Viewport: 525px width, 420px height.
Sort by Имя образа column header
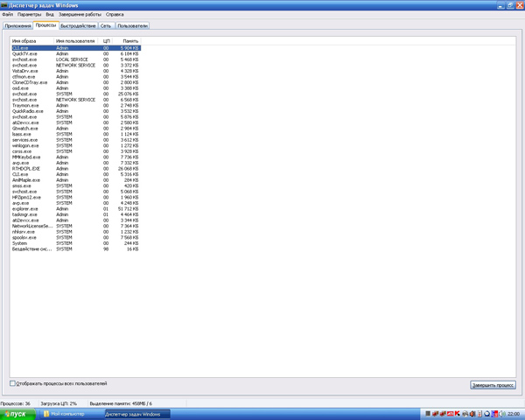click(31, 41)
